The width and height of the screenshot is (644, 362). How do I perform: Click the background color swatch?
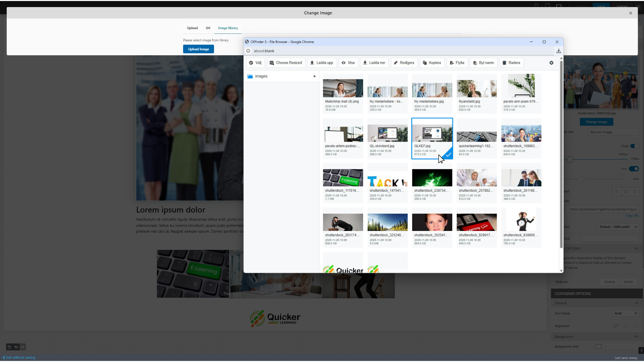[x=598, y=347]
